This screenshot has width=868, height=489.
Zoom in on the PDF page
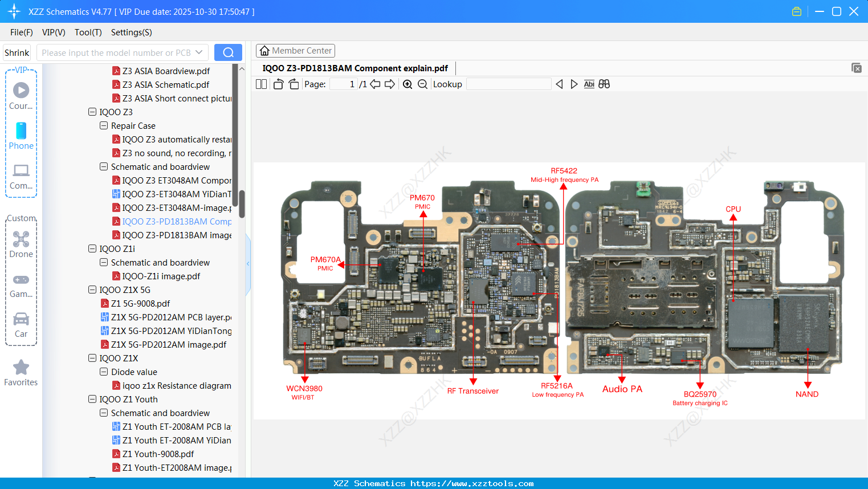click(407, 84)
